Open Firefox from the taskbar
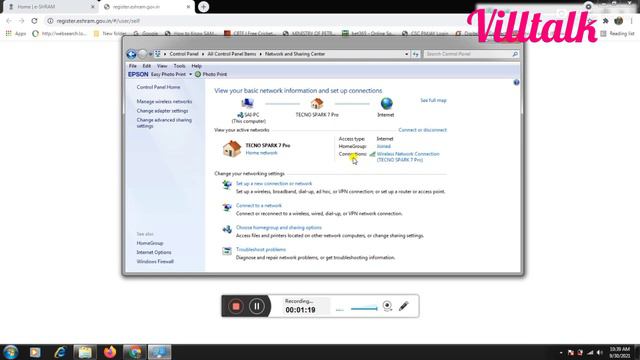 pyautogui.click(x=110, y=352)
